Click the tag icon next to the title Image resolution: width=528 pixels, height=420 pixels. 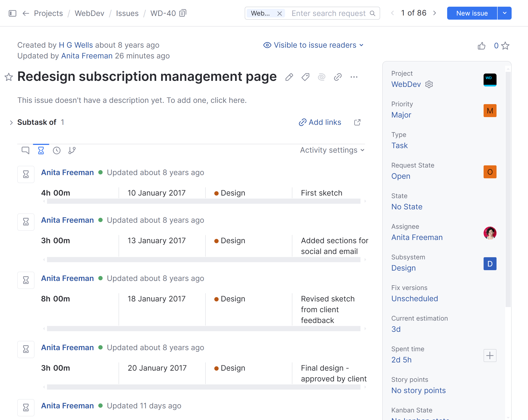tap(305, 77)
